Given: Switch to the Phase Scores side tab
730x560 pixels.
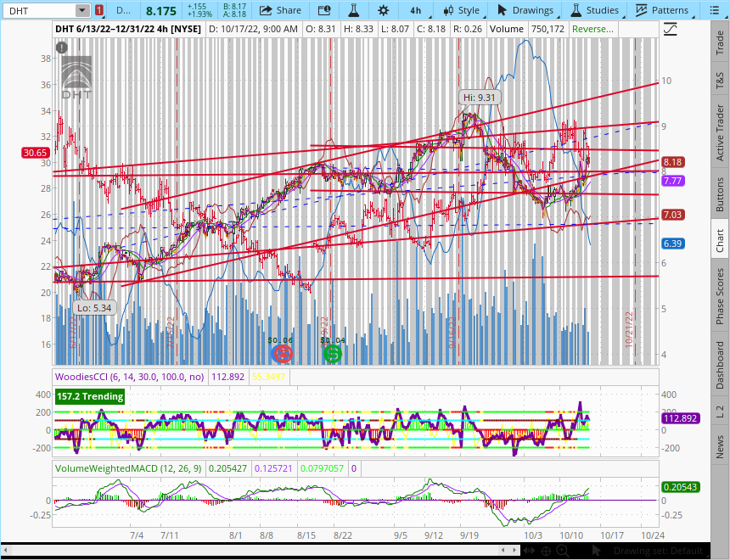Looking at the screenshot, I should tap(720, 296).
